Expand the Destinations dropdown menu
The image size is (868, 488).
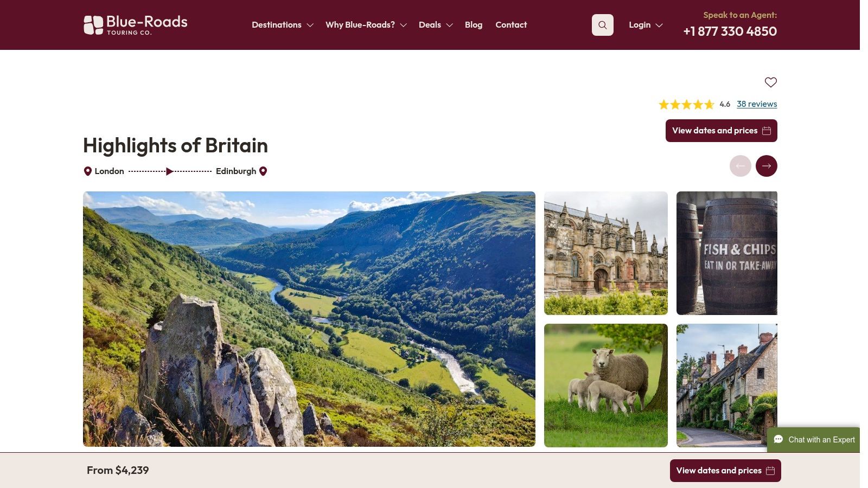point(282,25)
